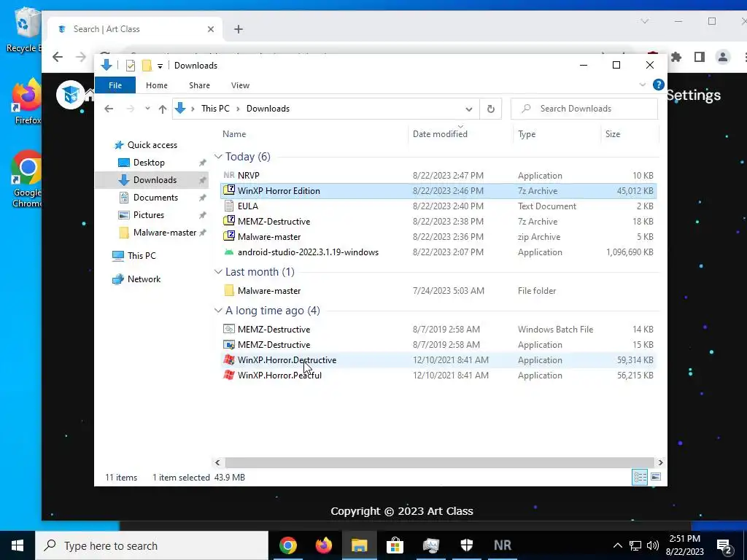Sort by Size column header
Image resolution: width=747 pixels, height=560 pixels.
click(630, 134)
